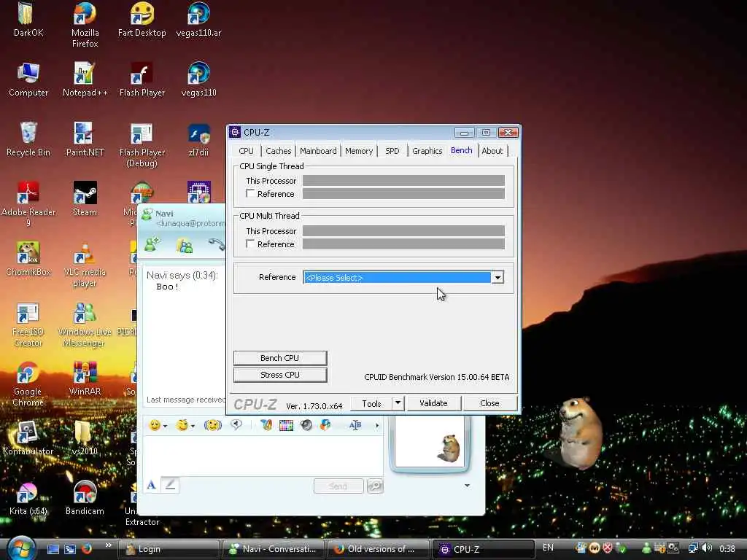Screen dimensions: 747x560
Task: Launch VLC media player shortcut
Action: pyautogui.click(x=85, y=265)
